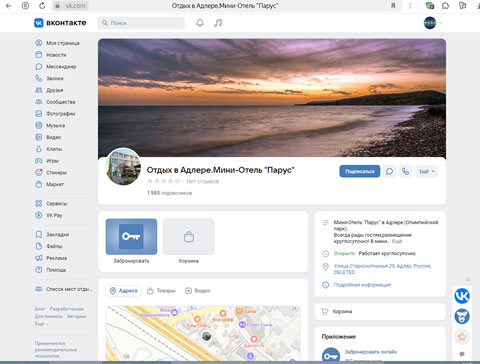This screenshot has height=364, width=480.
Task: Open the hotel avatar photo
Action: (123, 166)
